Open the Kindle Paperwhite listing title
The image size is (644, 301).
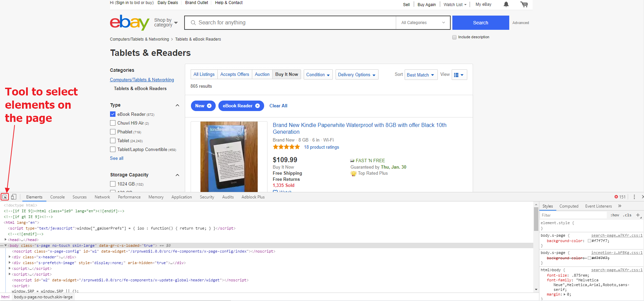pyautogui.click(x=360, y=128)
